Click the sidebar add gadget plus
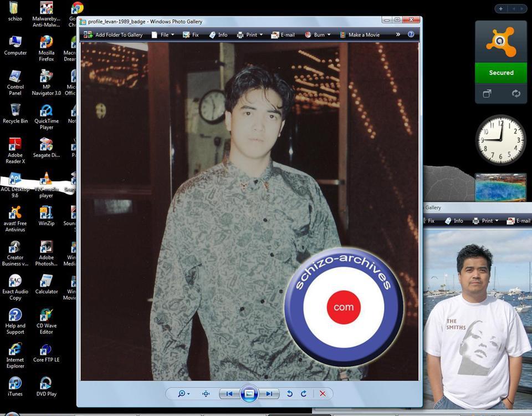Image resolution: width=532 pixels, height=416 pixels. tap(501, 9)
